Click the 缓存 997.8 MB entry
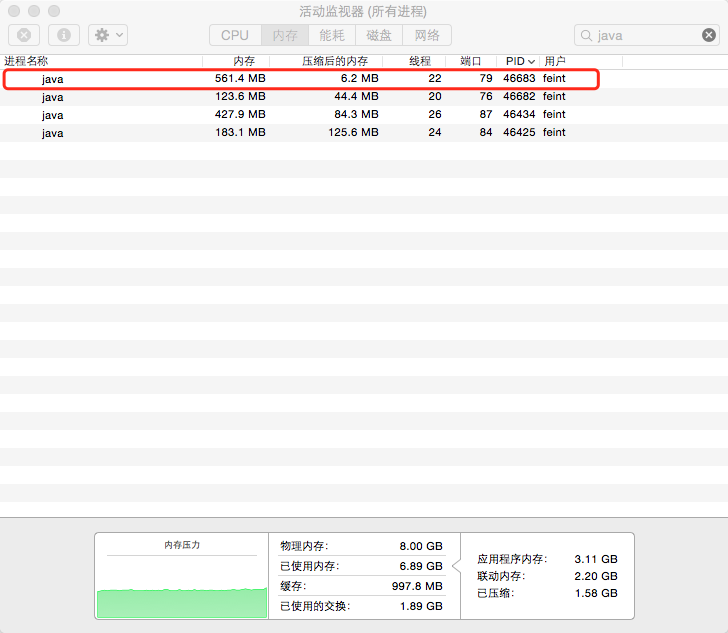This screenshot has width=728, height=633. pos(362,586)
